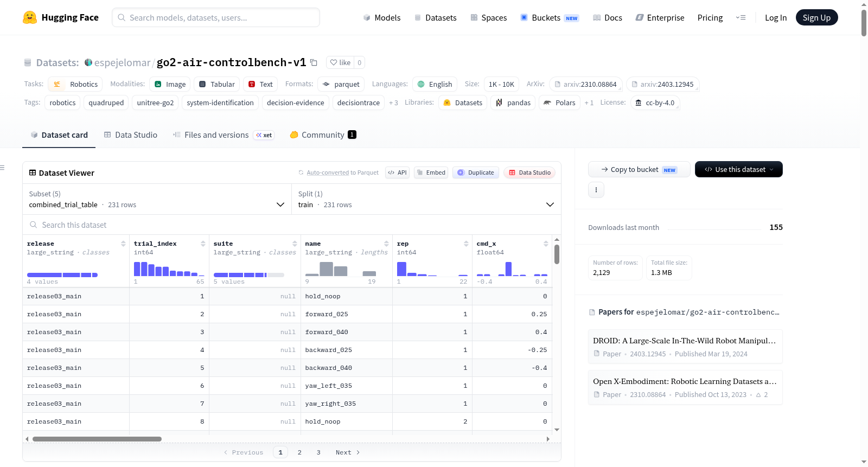Image resolution: width=868 pixels, height=467 pixels.
Task: Sort by the suite column
Action: point(295,244)
